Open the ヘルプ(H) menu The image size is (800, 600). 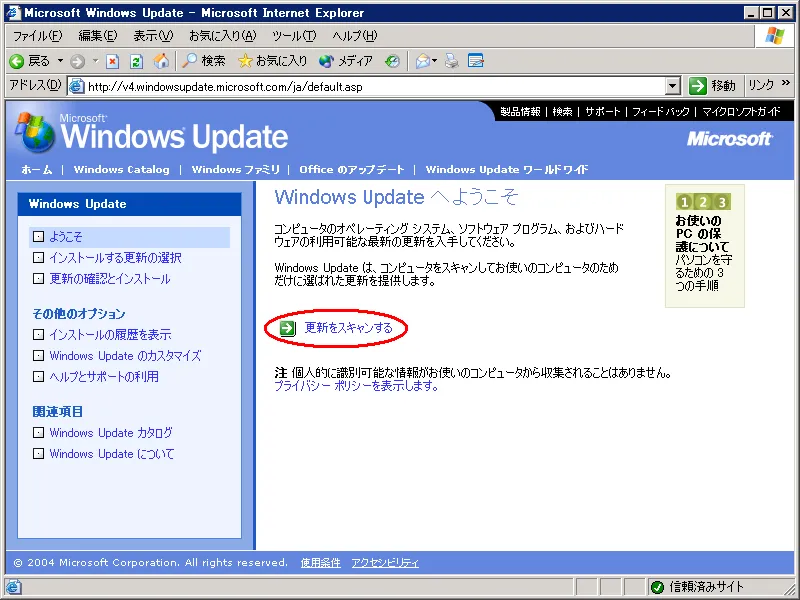tap(355, 36)
